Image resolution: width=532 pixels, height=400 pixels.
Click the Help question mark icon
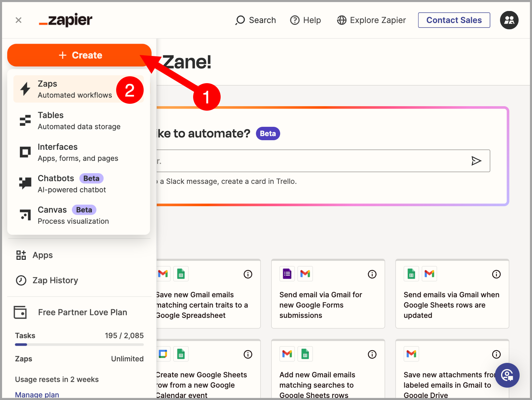tap(295, 20)
